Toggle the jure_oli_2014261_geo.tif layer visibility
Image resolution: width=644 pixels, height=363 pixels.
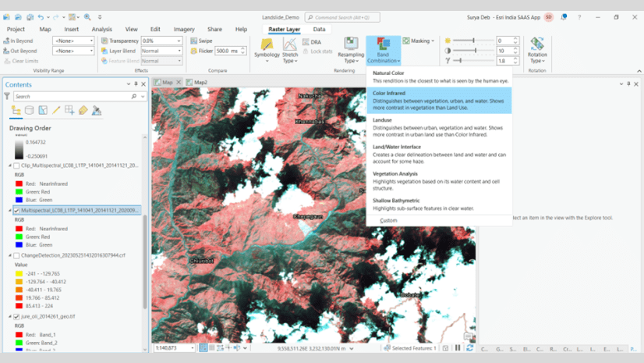point(17,317)
